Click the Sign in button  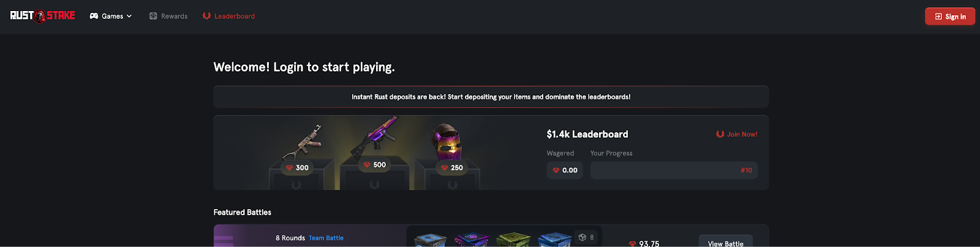click(x=950, y=17)
